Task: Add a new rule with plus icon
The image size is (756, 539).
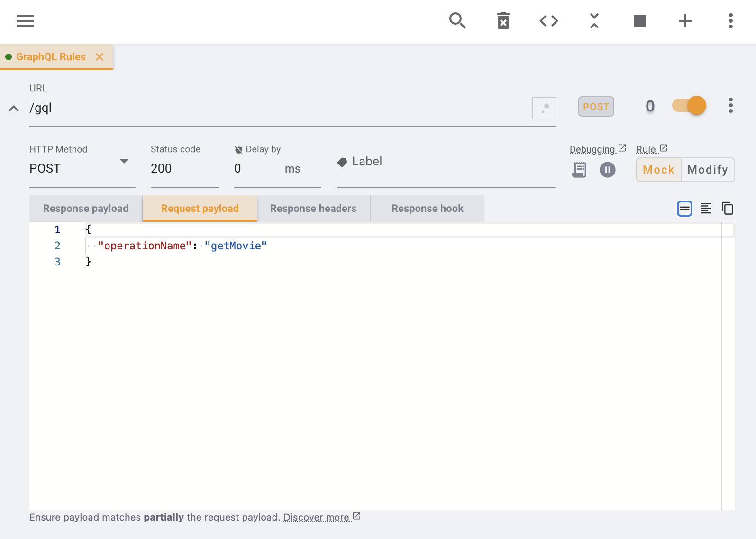Action: [x=685, y=21]
